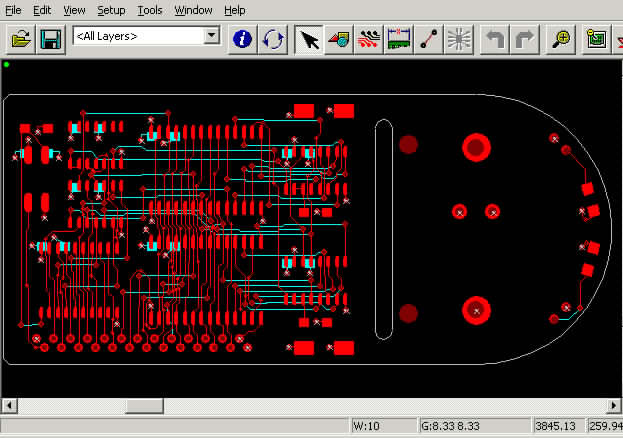Select the two-point connection line tool
The height and width of the screenshot is (438, 623).
[x=429, y=39]
